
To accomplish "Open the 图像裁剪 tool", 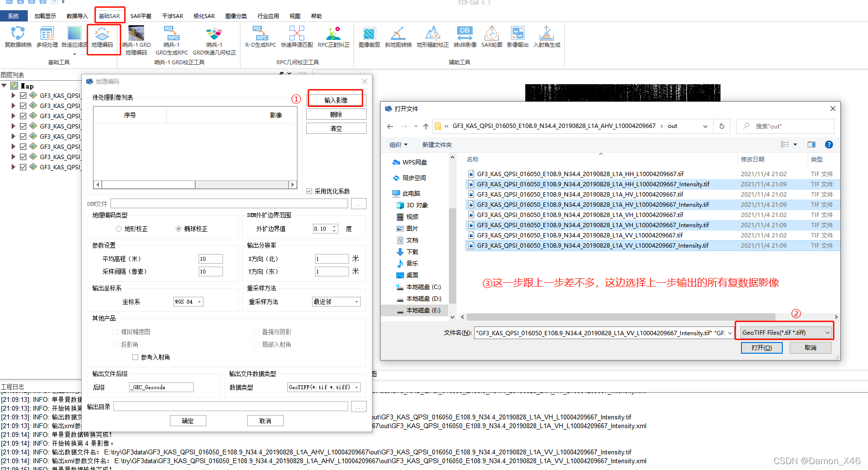I will click(369, 37).
